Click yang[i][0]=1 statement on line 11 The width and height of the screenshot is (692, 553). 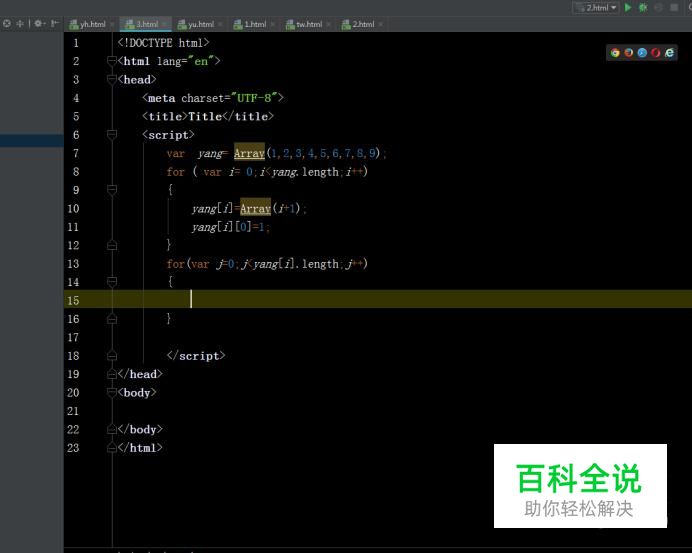pos(231,227)
